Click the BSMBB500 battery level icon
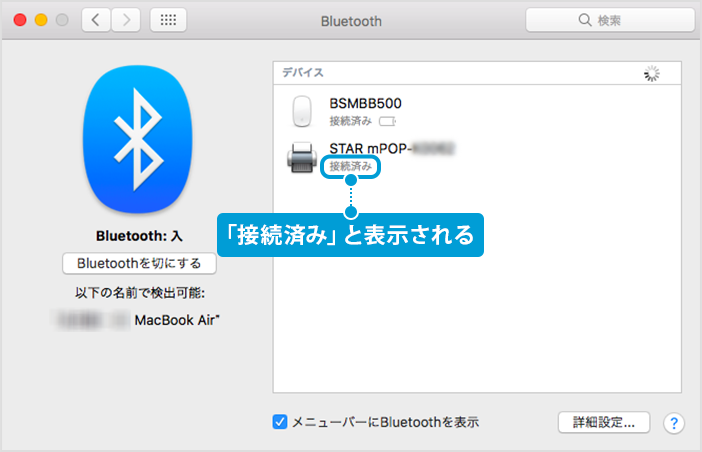The width and height of the screenshot is (702, 452). [x=387, y=121]
